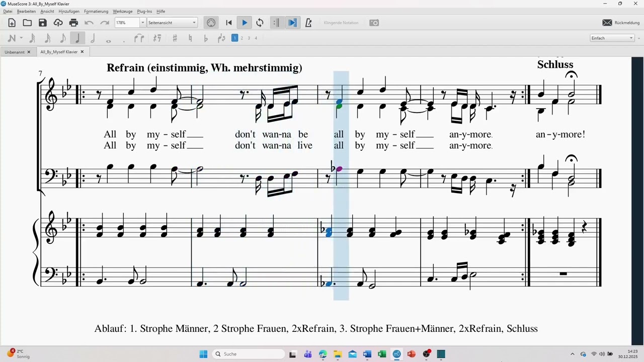Open the Hinzufügen menu
Image resolution: width=644 pixels, height=362 pixels.
[69, 11]
